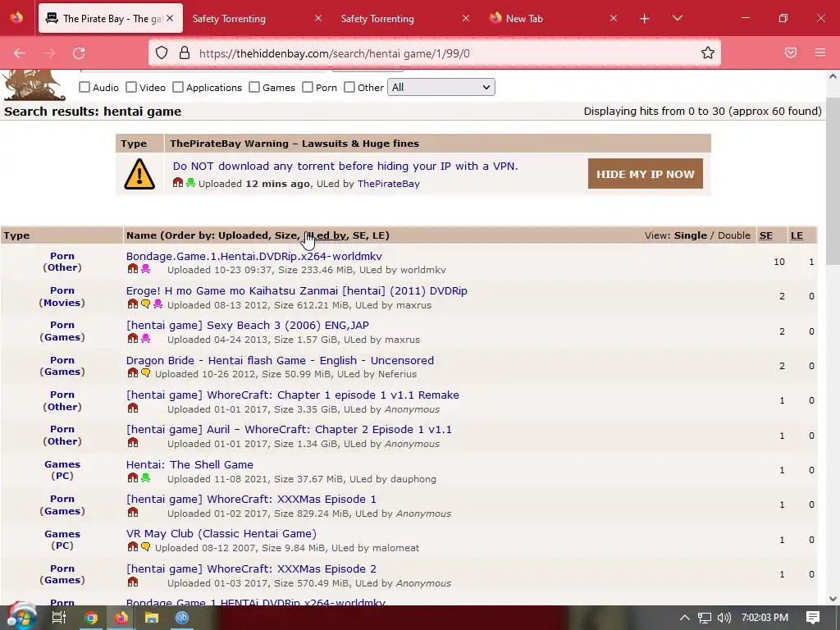Switch to The Pirate Bay tab

coord(111,18)
